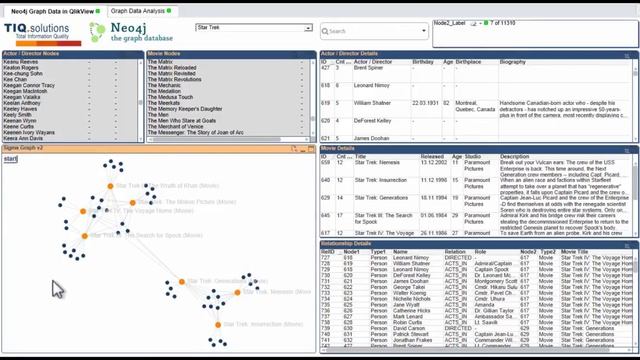Select The Motion Picture orange graph node

click(x=133, y=202)
